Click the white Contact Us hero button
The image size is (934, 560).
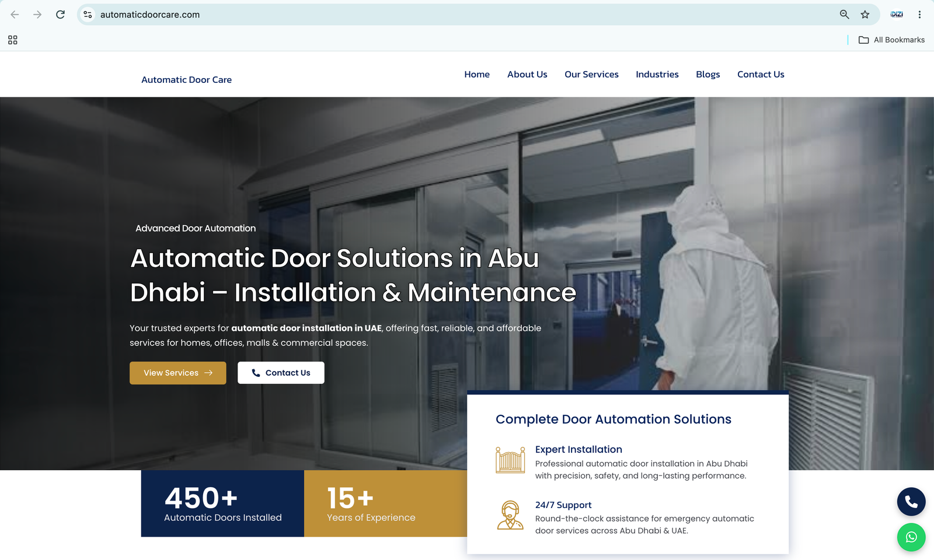coord(281,373)
